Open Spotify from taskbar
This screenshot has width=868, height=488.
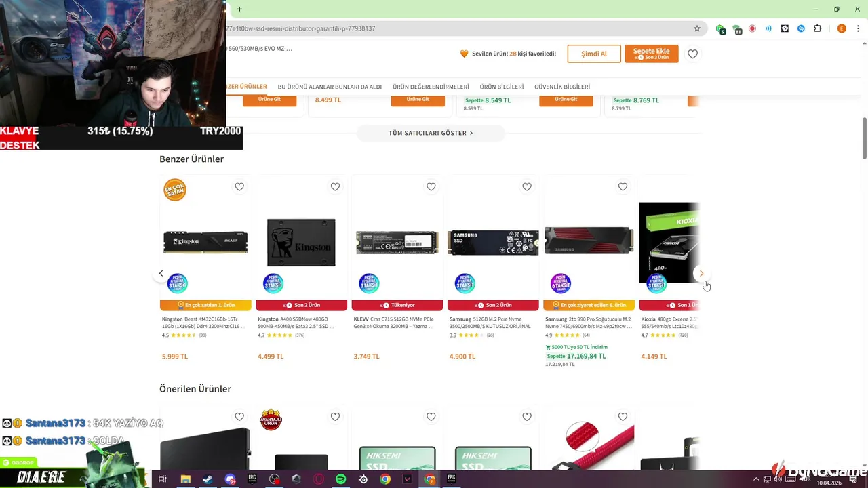(x=340, y=479)
